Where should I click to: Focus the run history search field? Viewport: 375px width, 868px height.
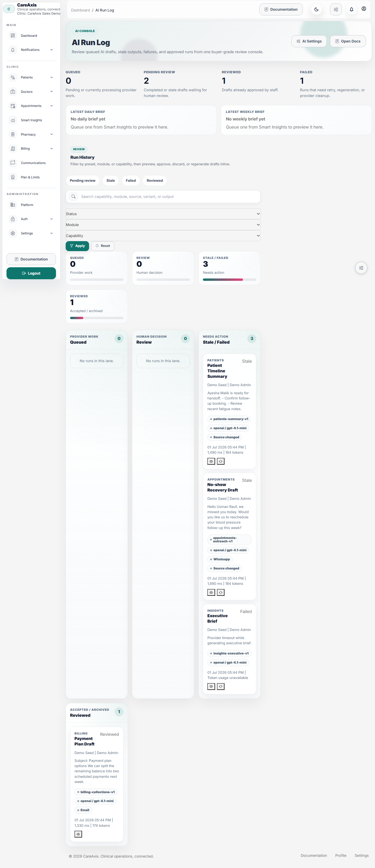tap(163, 196)
